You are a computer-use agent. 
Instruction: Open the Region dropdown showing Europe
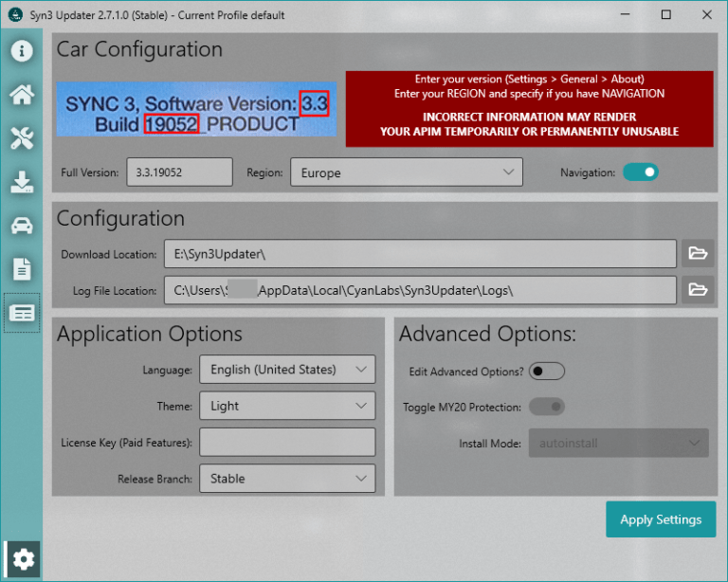[x=407, y=173]
